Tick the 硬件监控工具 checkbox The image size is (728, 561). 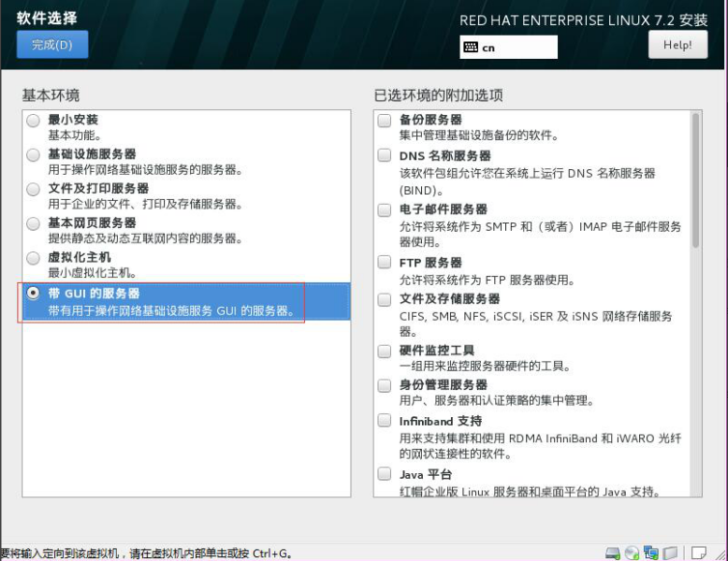[x=384, y=351]
